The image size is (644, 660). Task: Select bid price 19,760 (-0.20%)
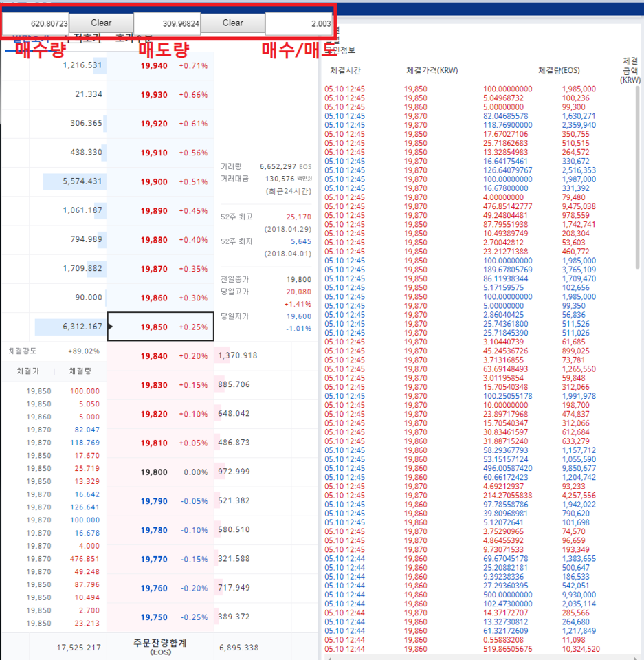[x=161, y=588]
